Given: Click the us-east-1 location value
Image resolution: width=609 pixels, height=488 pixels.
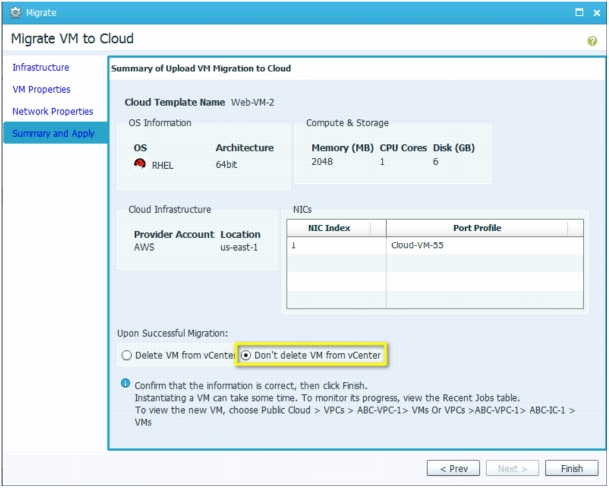Looking at the screenshot, I should coord(239,247).
